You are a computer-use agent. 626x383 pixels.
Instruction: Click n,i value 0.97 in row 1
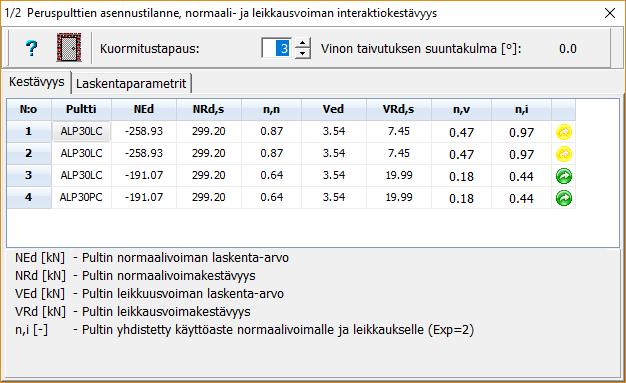click(521, 132)
